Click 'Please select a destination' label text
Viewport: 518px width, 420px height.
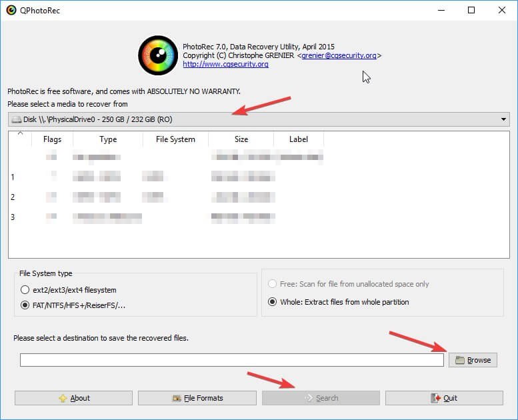point(101,338)
